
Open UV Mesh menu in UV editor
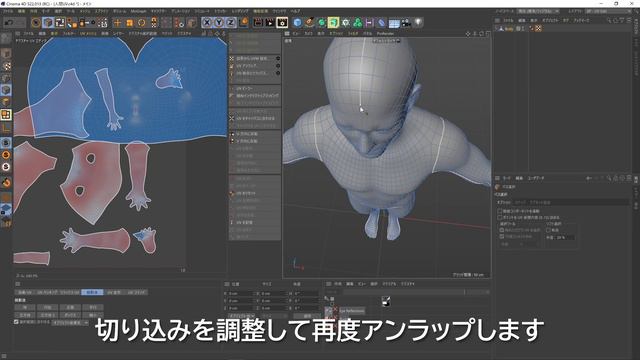click(88, 34)
